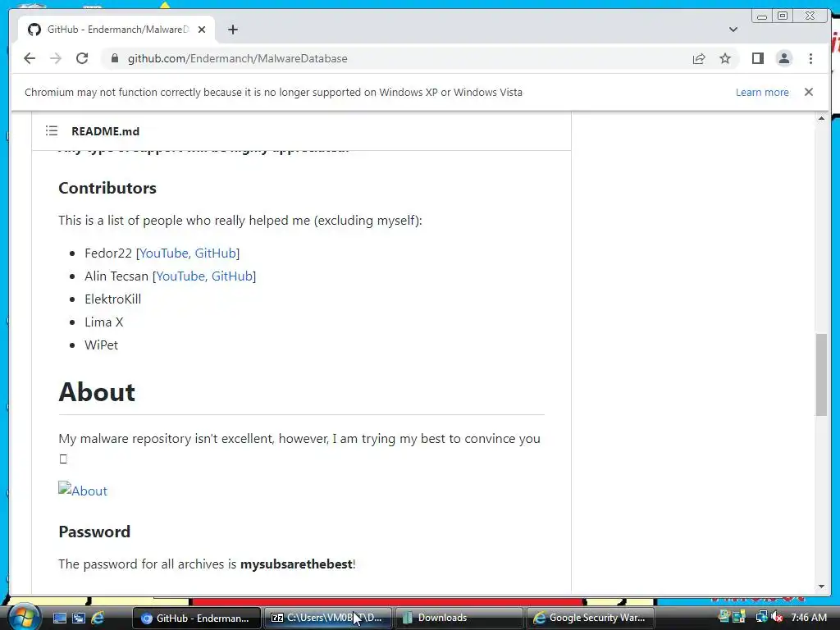Click the bold password mysubsarethebest
840x630 pixels.
pos(296,564)
